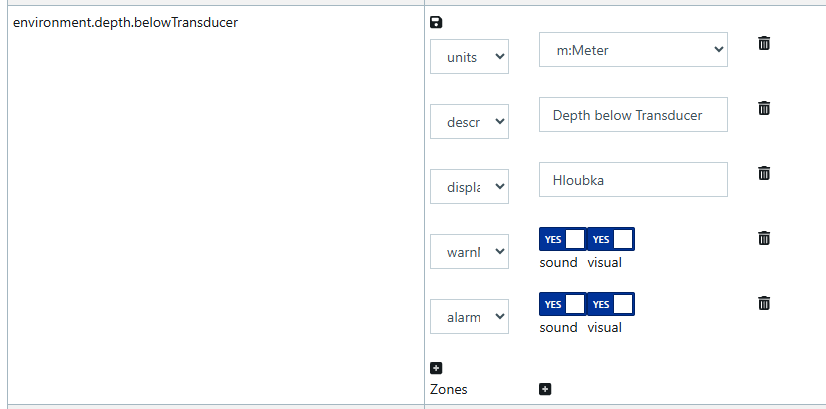
Task: Delete the units metadata row
Action: (x=764, y=43)
